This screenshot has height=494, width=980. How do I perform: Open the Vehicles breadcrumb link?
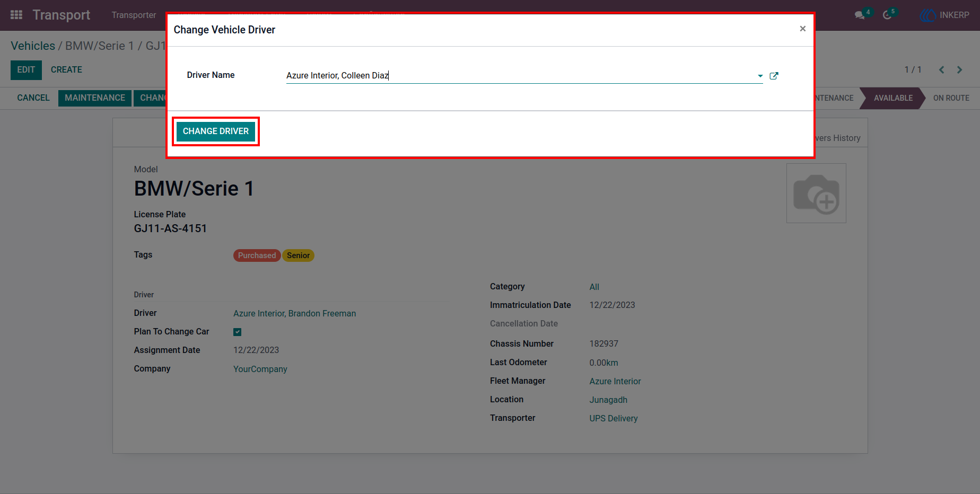33,46
